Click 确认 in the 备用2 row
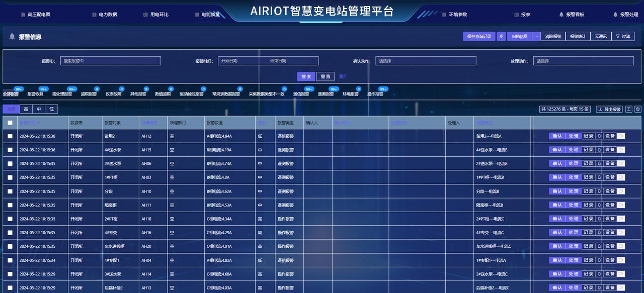Image resolution: width=644 pixels, height=293 pixels. click(557, 136)
